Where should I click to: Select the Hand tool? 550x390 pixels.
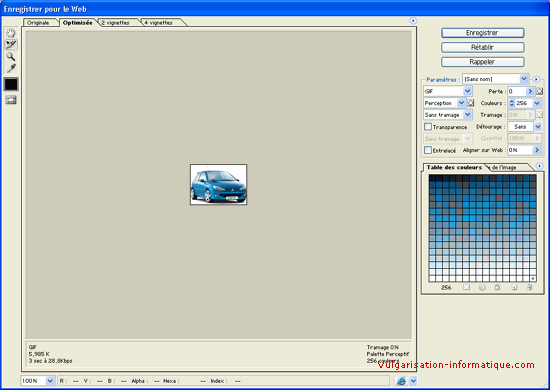(x=11, y=33)
